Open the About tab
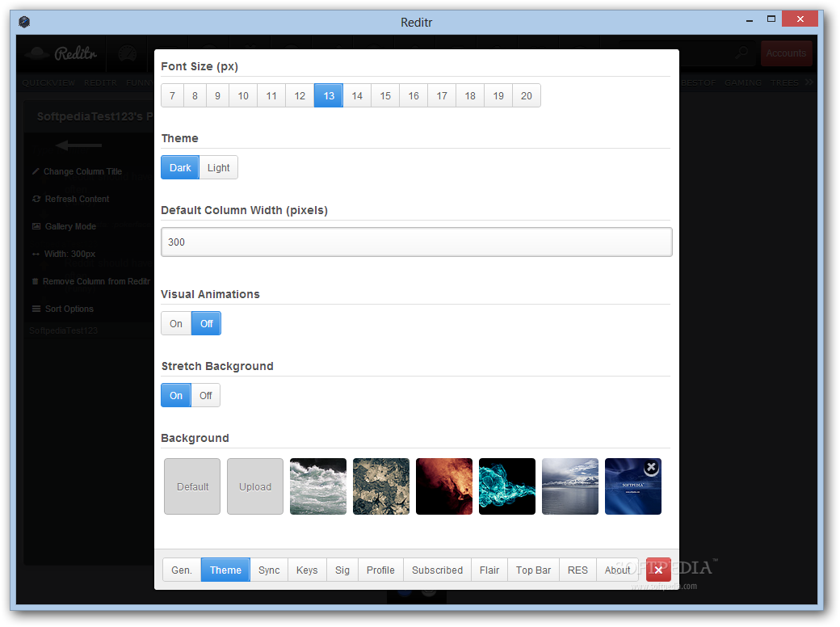 [618, 570]
